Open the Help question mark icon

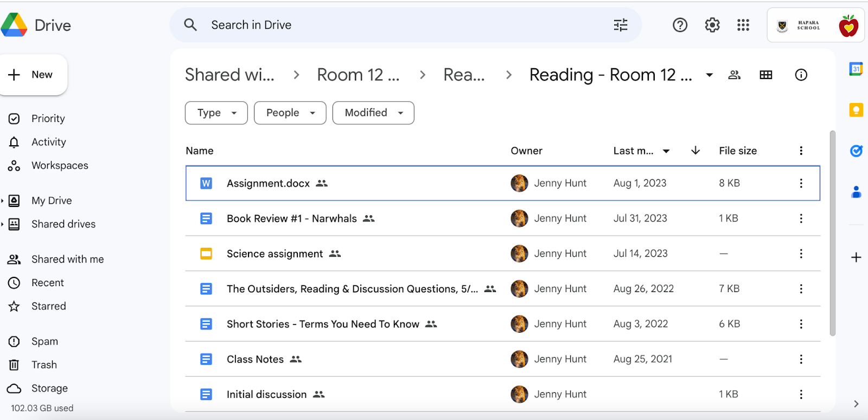tap(680, 25)
